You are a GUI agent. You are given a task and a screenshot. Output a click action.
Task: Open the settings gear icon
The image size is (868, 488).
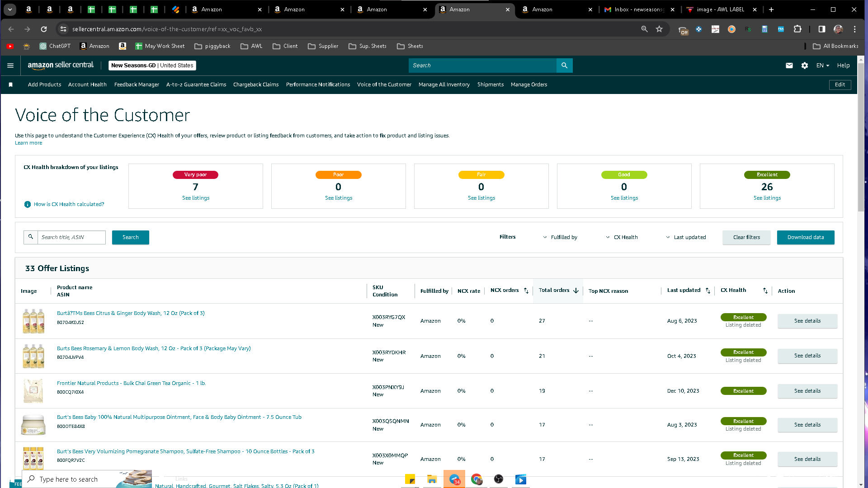pyautogui.click(x=805, y=66)
